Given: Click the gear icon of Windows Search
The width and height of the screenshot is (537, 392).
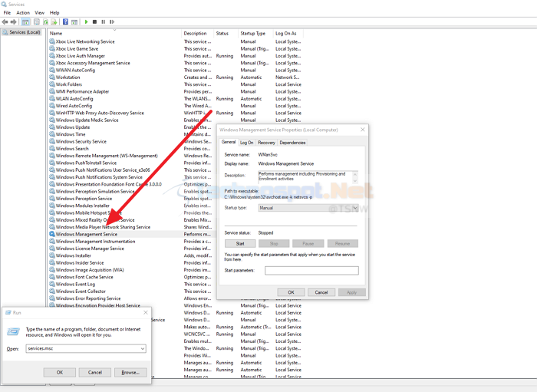Looking at the screenshot, I should [52, 149].
